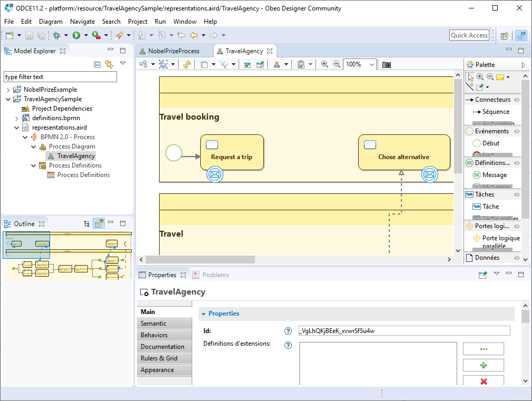Open the Model Explorer view menu
Viewport: 532px width, 401px height.
pos(123,63)
